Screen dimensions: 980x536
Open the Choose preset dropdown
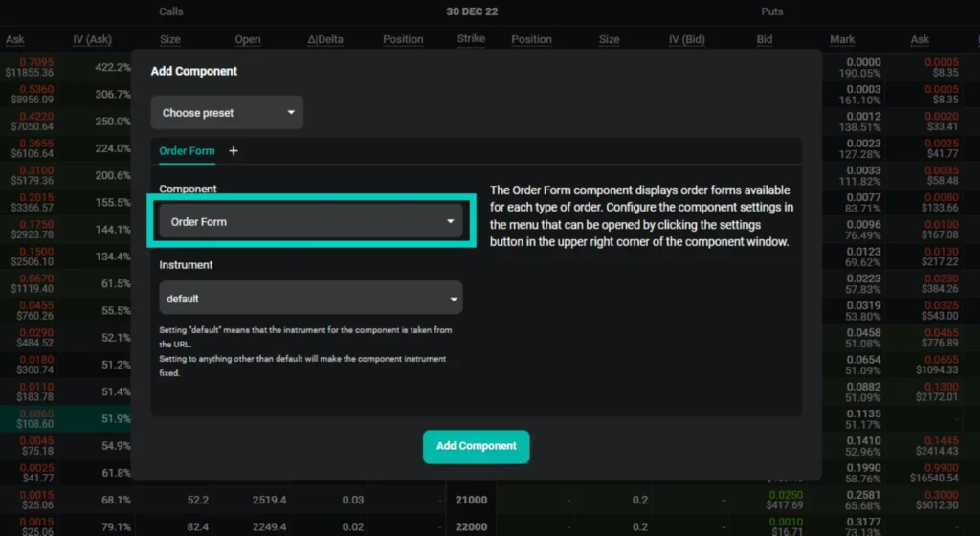(227, 113)
